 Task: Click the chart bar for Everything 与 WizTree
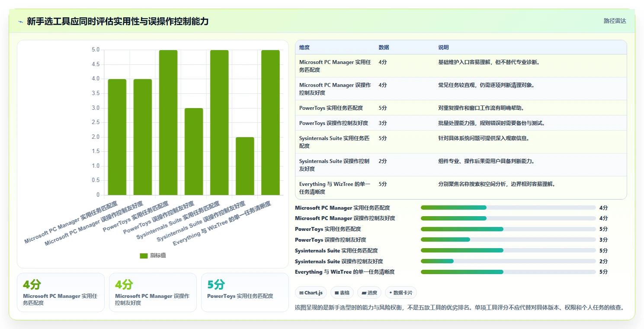[x=270, y=122]
